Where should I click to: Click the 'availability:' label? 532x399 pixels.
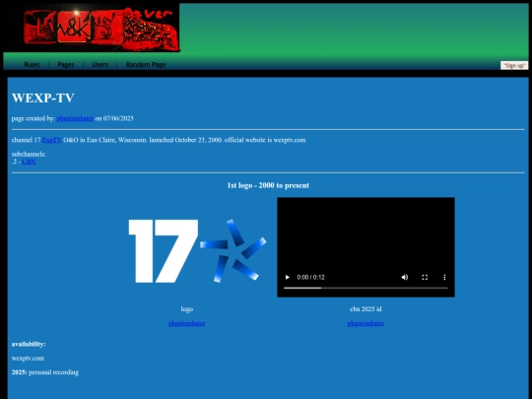[x=29, y=344]
